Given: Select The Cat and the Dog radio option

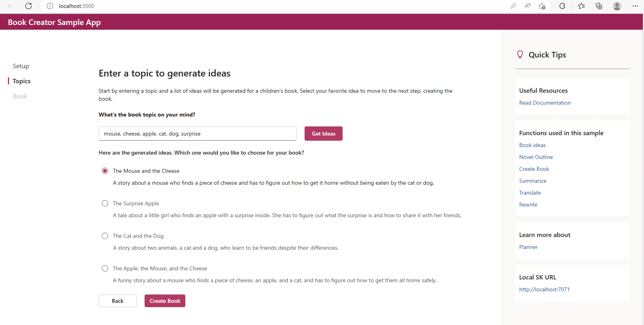Looking at the screenshot, I should click(x=105, y=236).
